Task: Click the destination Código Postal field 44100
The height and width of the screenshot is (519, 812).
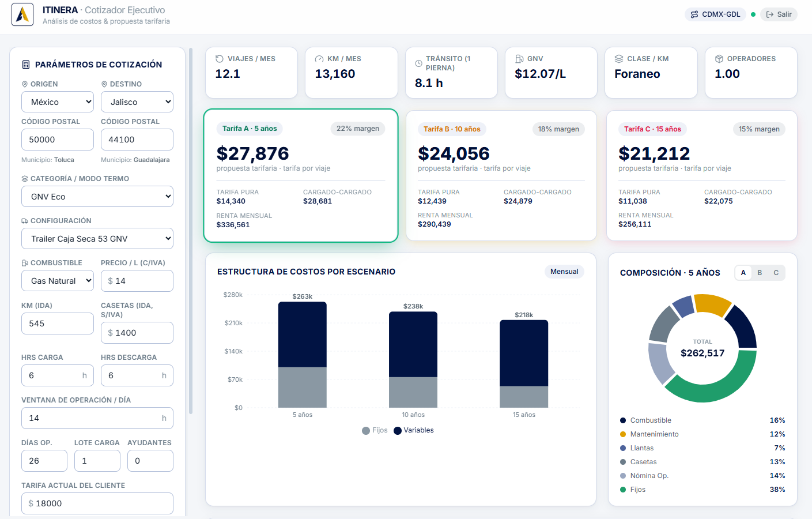Action: point(137,140)
